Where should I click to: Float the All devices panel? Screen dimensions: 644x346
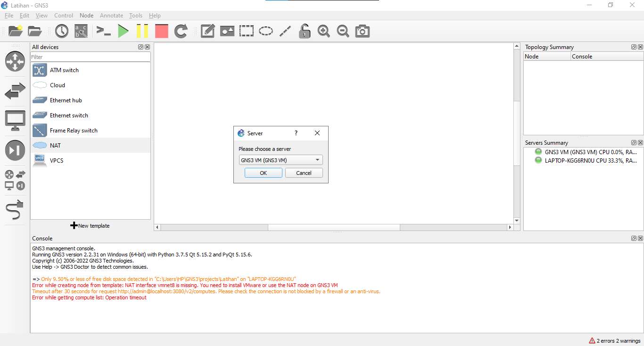coord(140,47)
